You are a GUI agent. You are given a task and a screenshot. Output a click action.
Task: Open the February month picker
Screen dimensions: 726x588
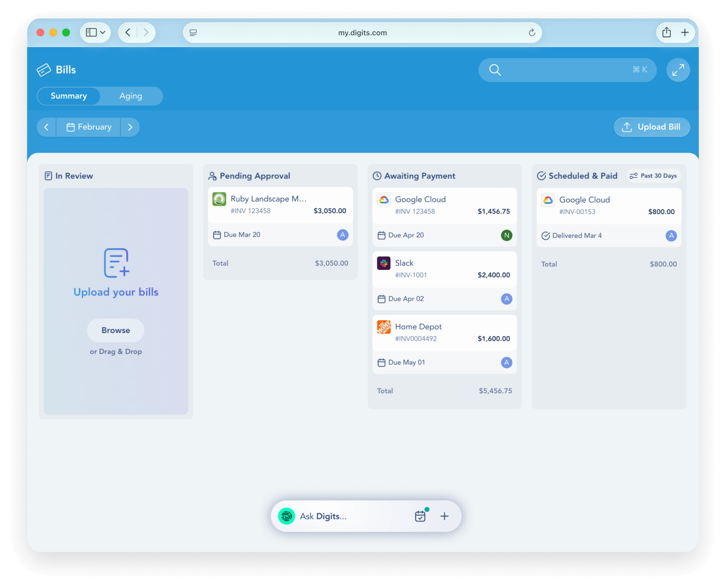pyautogui.click(x=89, y=127)
